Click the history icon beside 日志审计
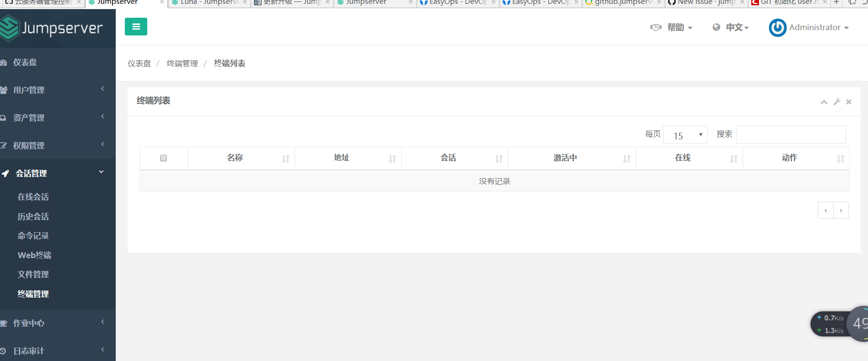Screen dimensions: 868x361 click(x=3, y=351)
